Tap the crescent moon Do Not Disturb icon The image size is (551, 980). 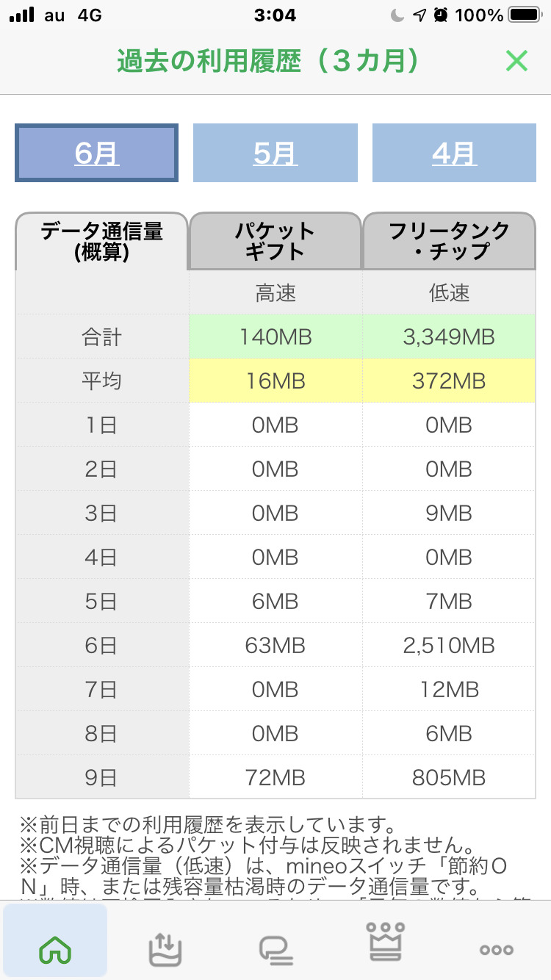pos(397,15)
